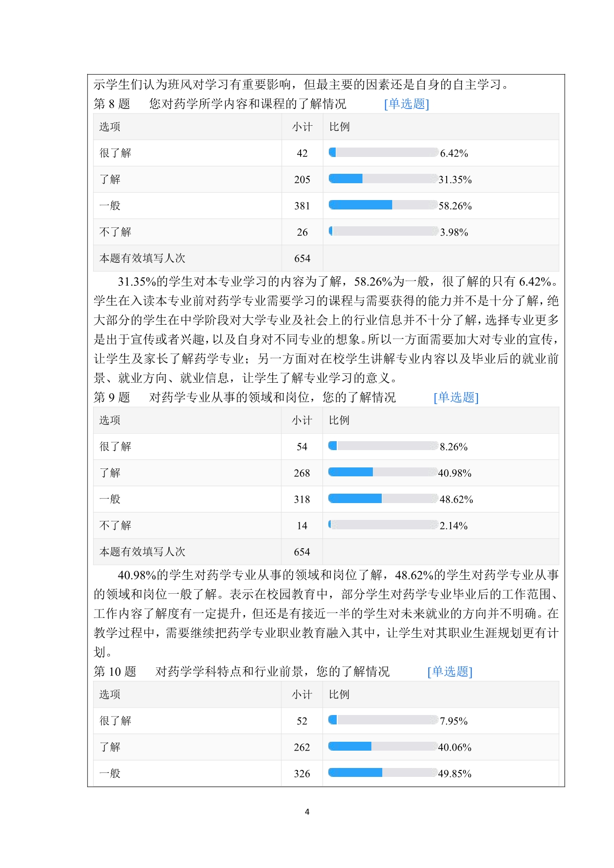Click the [单选题] link for question 10
The height and width of the screenshot is (868, 614).
point(450,671)
